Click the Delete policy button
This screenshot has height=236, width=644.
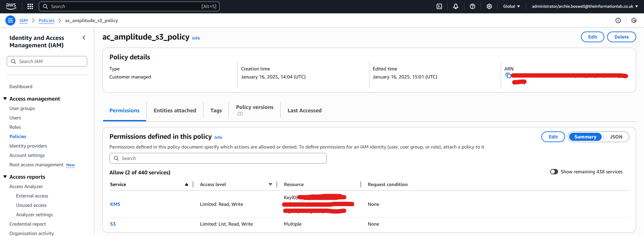pos(622,37)
